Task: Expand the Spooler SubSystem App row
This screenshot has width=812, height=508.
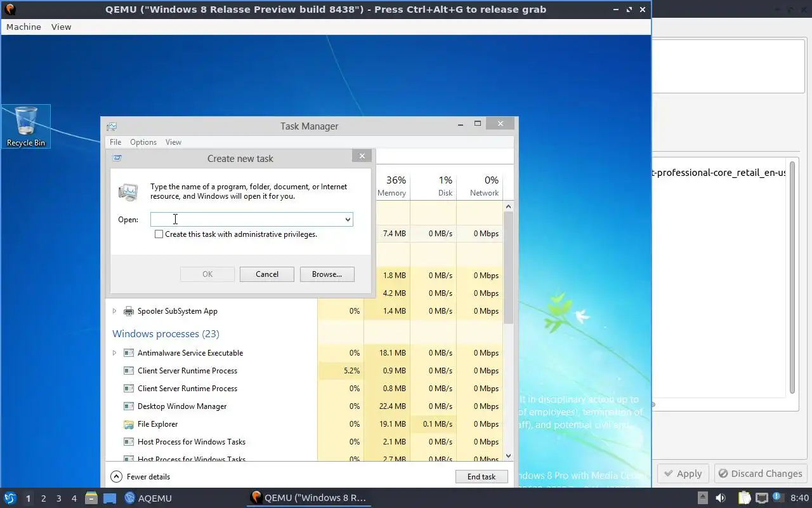Action: coord(114,311)
